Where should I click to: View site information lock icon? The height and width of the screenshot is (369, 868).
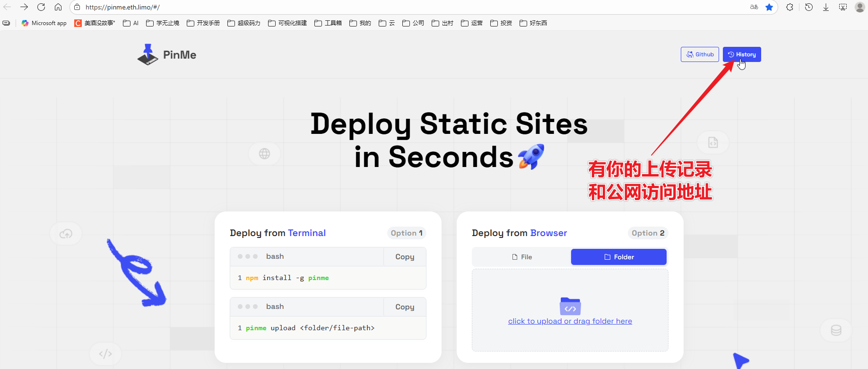pyautogui.click(x=77, y=7)
